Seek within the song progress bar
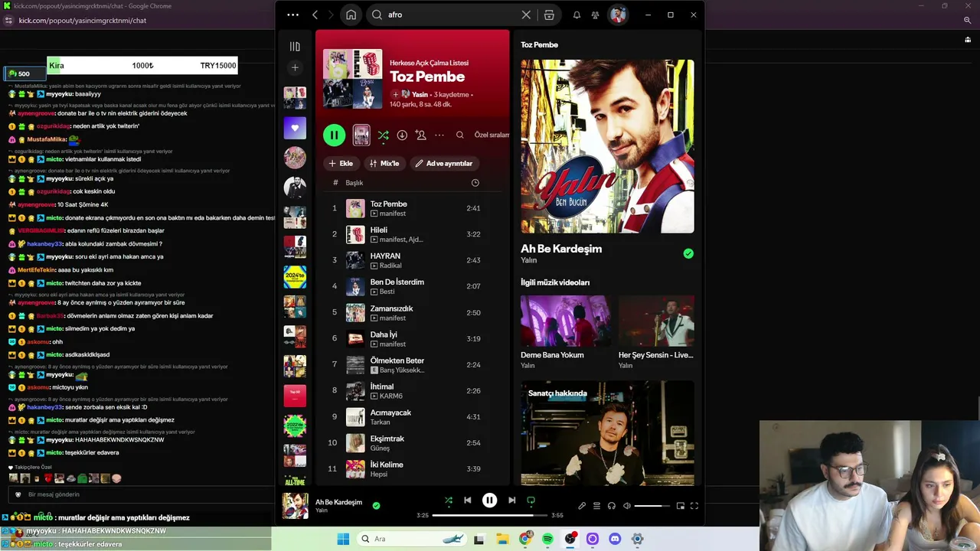 pos(489,515)
